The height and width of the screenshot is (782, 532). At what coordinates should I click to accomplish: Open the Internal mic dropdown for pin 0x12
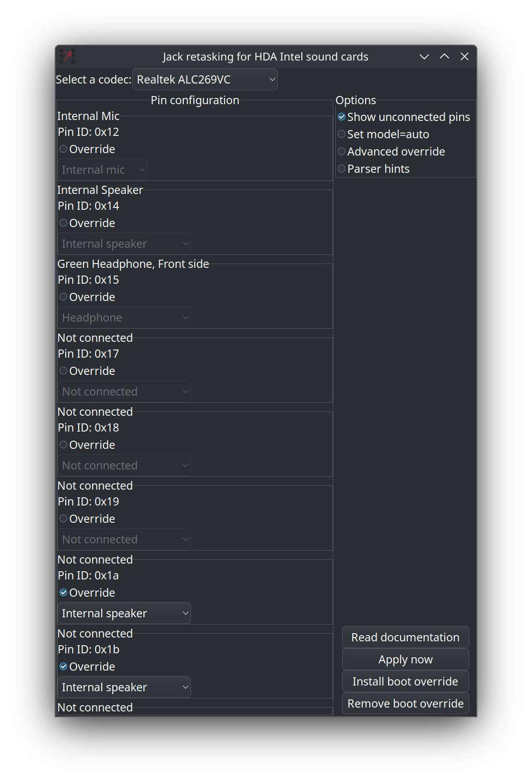[x=102, y=169]
